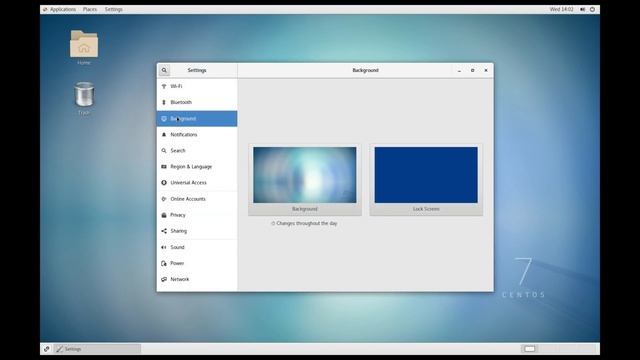640x360 pixels.
Task: Select Privacy text entry
Action: coord(178,215)
